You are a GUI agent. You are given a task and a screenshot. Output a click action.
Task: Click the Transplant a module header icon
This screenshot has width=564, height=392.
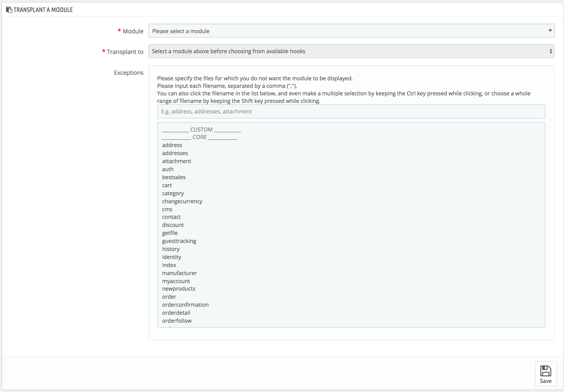9,10
